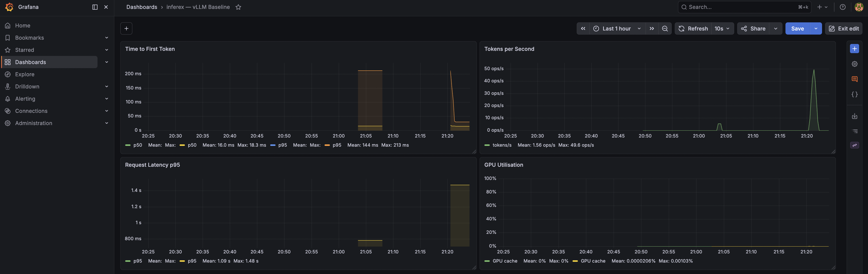Open the top bar plus New menu
The height and width of the screenshot is (274, 868).
click(x=822, y=7)
